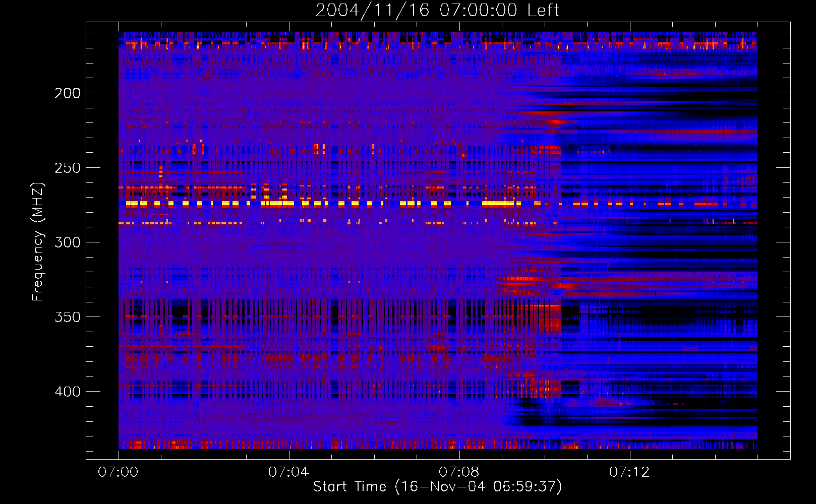Screen dimensions: 816x504
Task: Click the 07:00 time tick label
Action: [118, 472]
